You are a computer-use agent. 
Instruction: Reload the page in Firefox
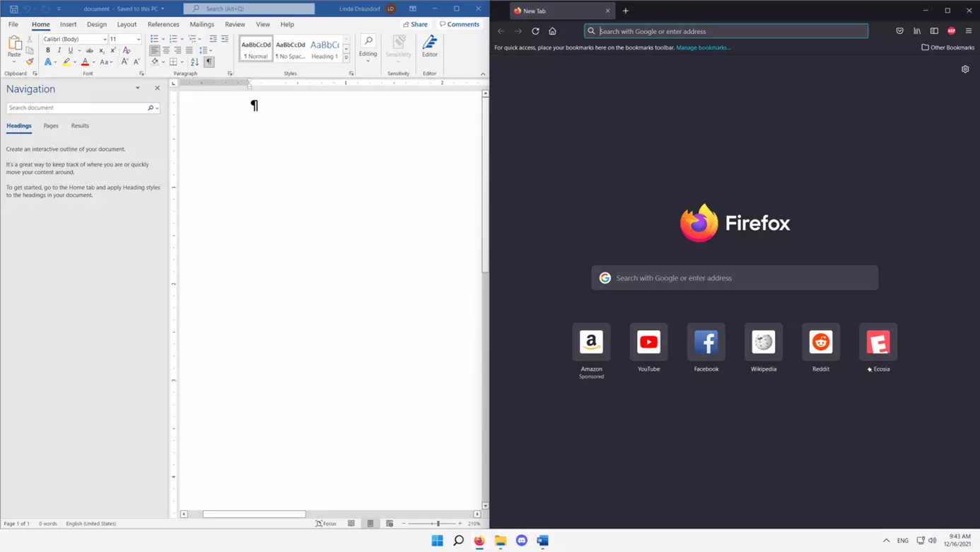pyautogui.click(x=535, y=31)
